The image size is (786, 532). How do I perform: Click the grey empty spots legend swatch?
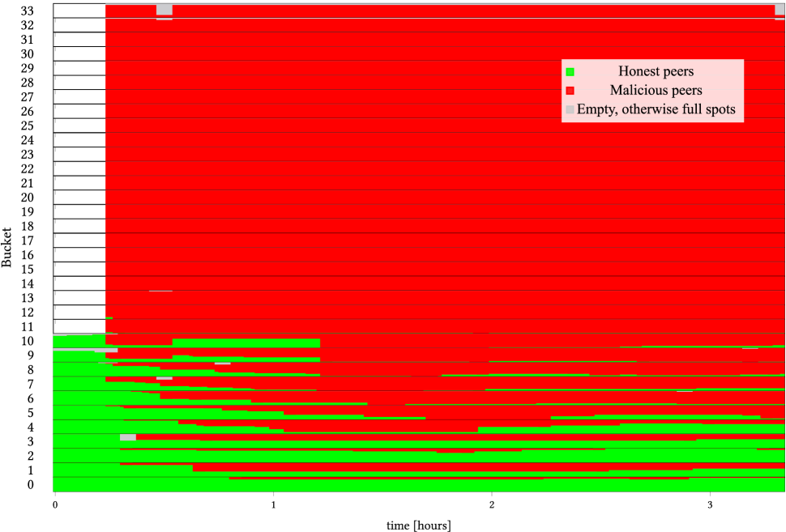570,109
